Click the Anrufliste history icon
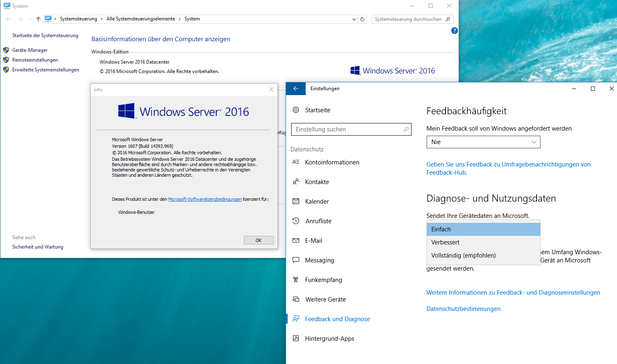The width and height of the screenshot is (617, 364). click(296, 221)
